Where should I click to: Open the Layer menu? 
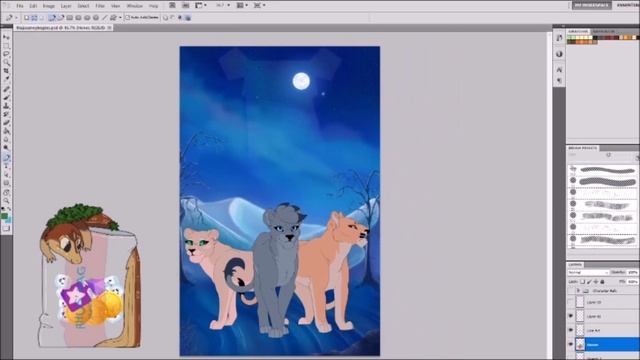[66, 6]
